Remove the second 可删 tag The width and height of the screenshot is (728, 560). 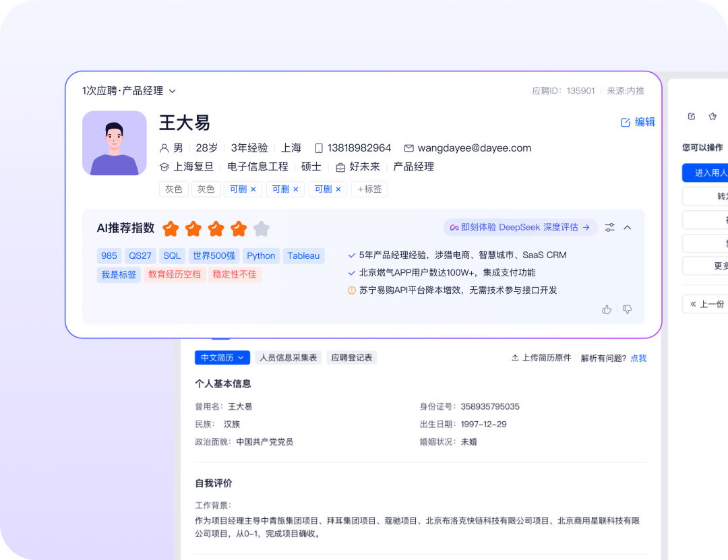click(296, 189)
